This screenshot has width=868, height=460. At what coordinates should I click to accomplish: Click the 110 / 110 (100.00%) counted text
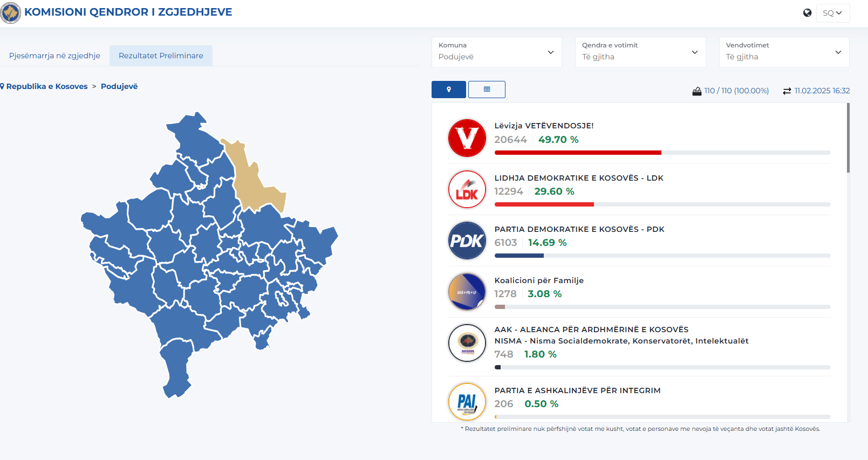736,91
